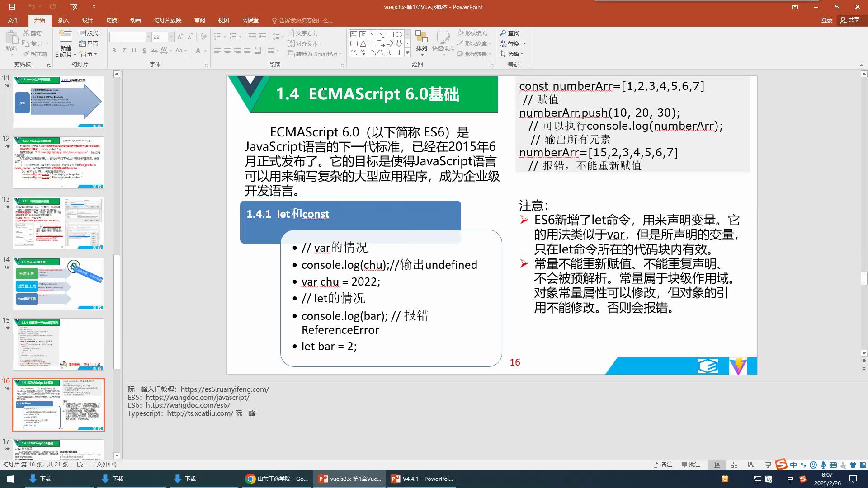Expand the Shape Fill (形状填充) dropdown
Image resolution: width=868 pixels, height=488 pixels.
(490, 33)
